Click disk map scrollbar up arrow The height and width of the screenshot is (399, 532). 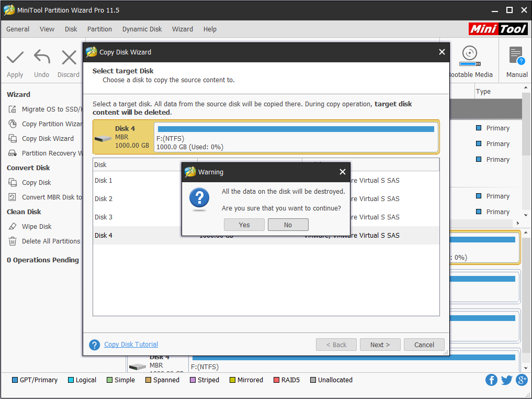click(x=526, y=232)
